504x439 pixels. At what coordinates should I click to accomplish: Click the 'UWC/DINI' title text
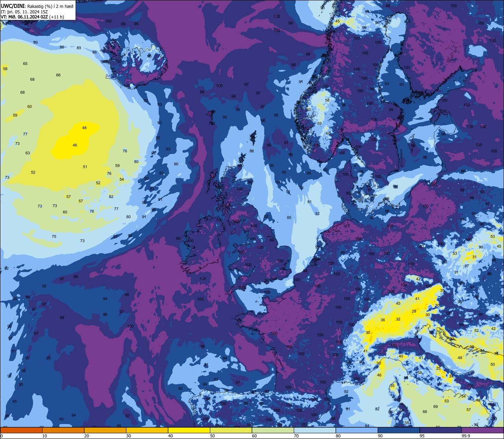pyautogui.click(x=13, y=6)
